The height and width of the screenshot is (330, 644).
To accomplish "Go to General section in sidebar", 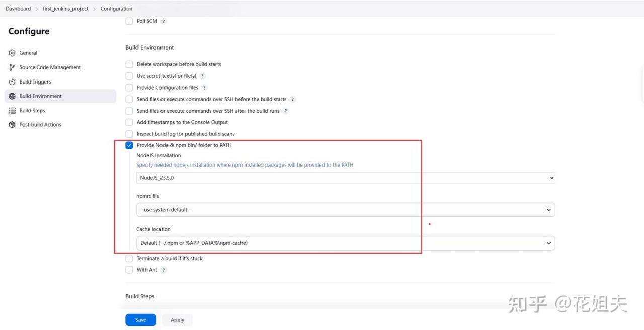I will pos(60,53).
